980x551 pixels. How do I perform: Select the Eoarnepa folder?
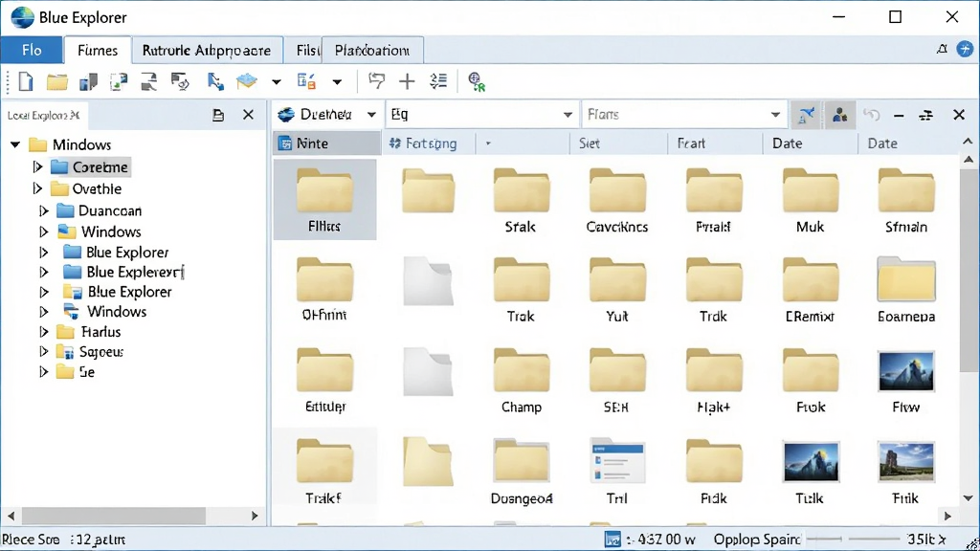(906, 290)
